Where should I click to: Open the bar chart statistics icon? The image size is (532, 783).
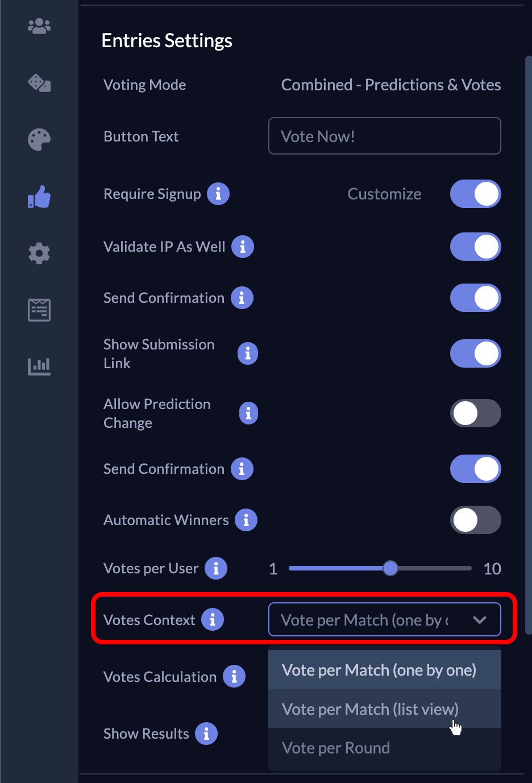click(x=39, y=366)
